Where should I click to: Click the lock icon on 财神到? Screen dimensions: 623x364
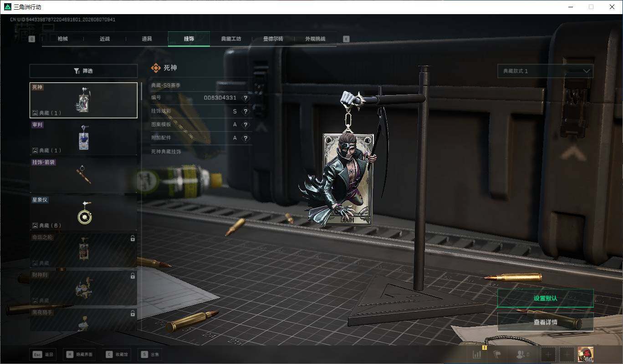[x=133, y=276]
